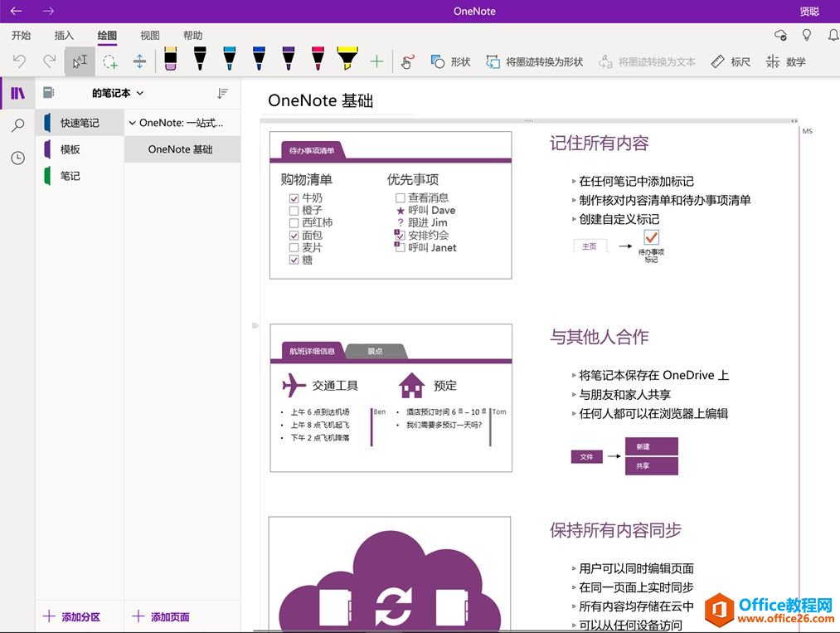The image size is (840, 633).
Task: Toggle the notebooks navigation icon
Action: (x=17, y=93)
